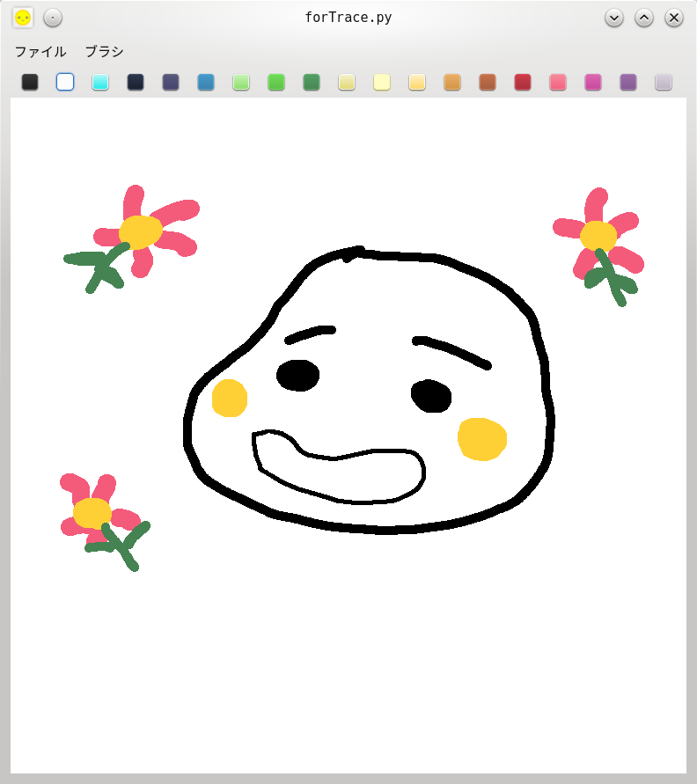Pick the khaki yellow color swatch
This screenshot has width=697, height=784.
(x=347, y=82)
